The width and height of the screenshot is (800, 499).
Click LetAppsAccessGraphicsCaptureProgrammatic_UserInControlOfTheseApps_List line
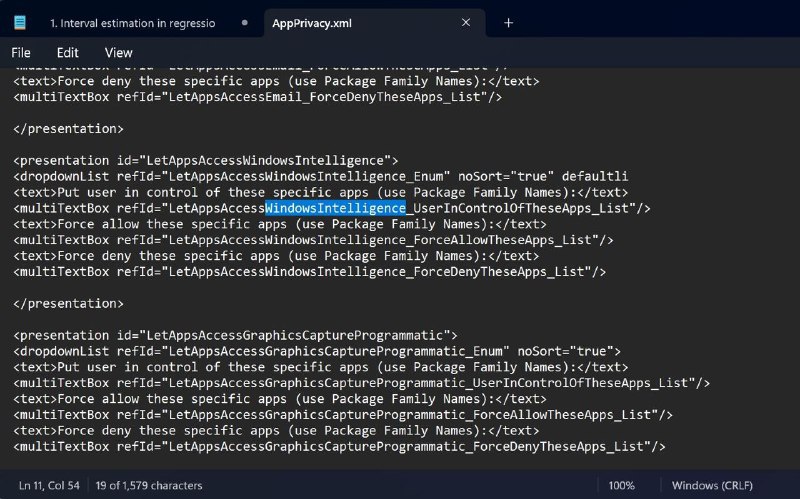click(x=362, y=383)
